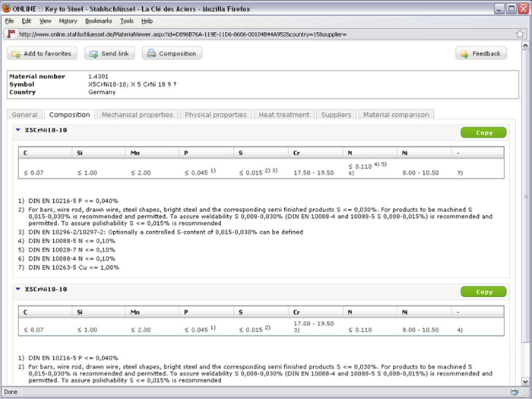Click ≤ 2.00 Mn value in first table
The width and height of the screenshot is (532, 399).
[141, 173]
